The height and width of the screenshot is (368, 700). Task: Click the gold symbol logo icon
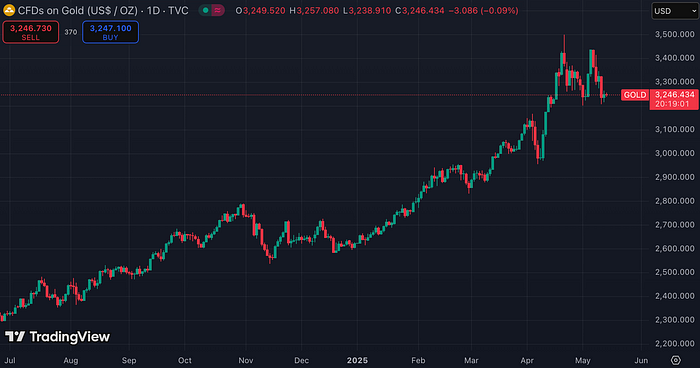pyautogui.click(x=9, y=10)
